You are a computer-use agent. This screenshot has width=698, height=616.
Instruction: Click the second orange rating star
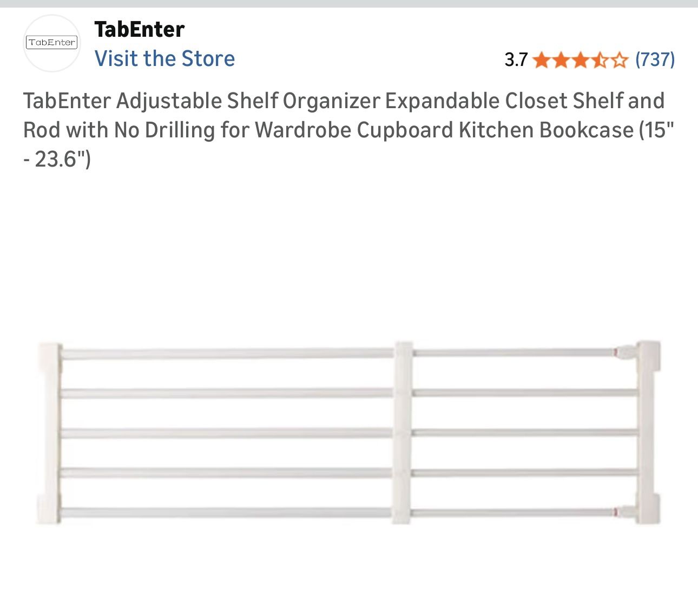(x=561, y=59)
